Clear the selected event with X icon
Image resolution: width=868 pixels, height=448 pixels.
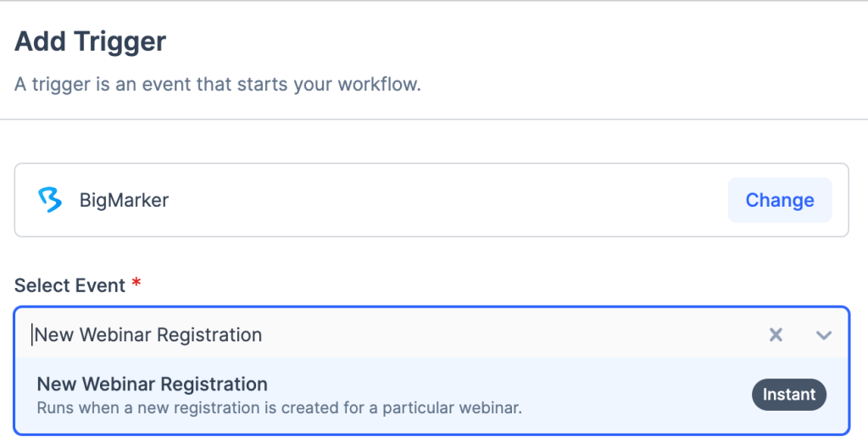pyautogui.click(x=776, y=335)
